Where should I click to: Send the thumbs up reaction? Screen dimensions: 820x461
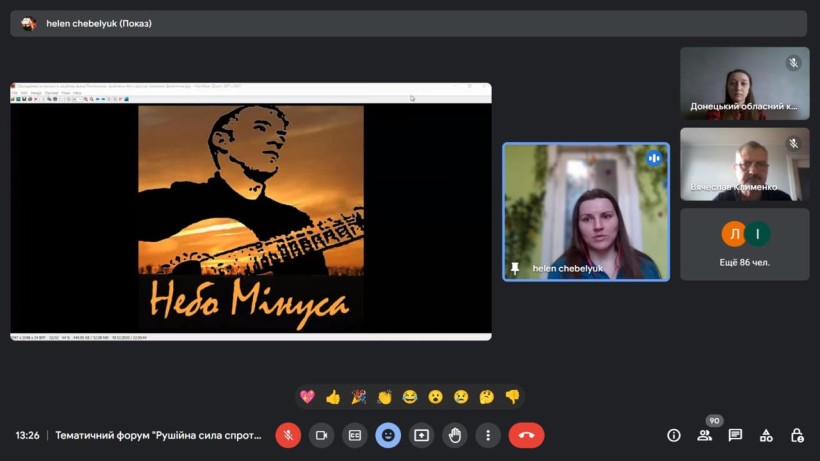pyautogui.click(x=333, y=397)
